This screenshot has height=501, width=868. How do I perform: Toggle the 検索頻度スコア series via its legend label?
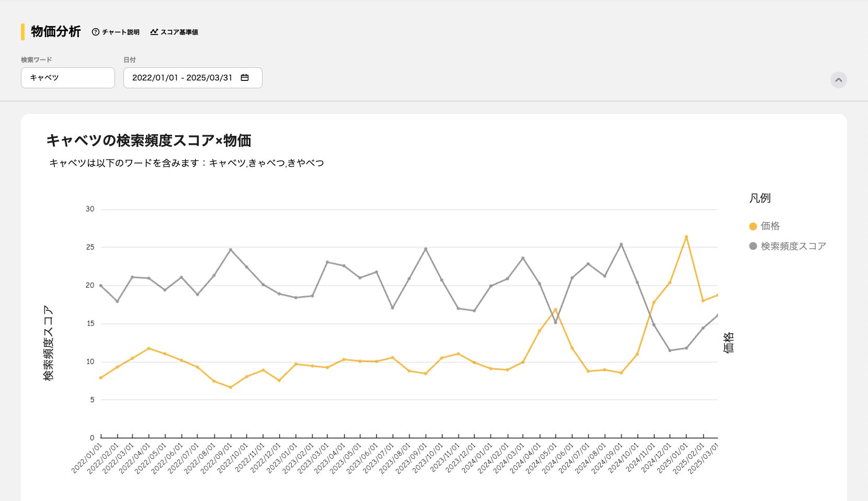(x=793, y=246)
